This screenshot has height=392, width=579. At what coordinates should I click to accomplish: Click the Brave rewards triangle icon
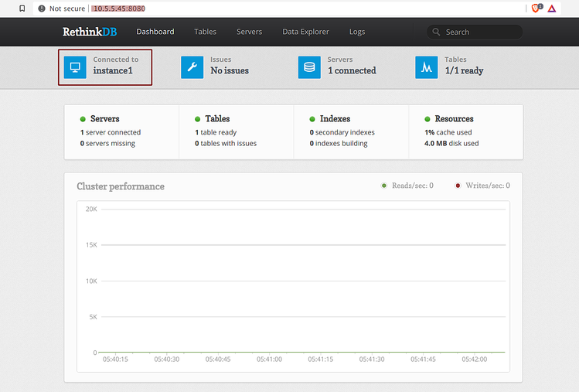click(552, 8)
